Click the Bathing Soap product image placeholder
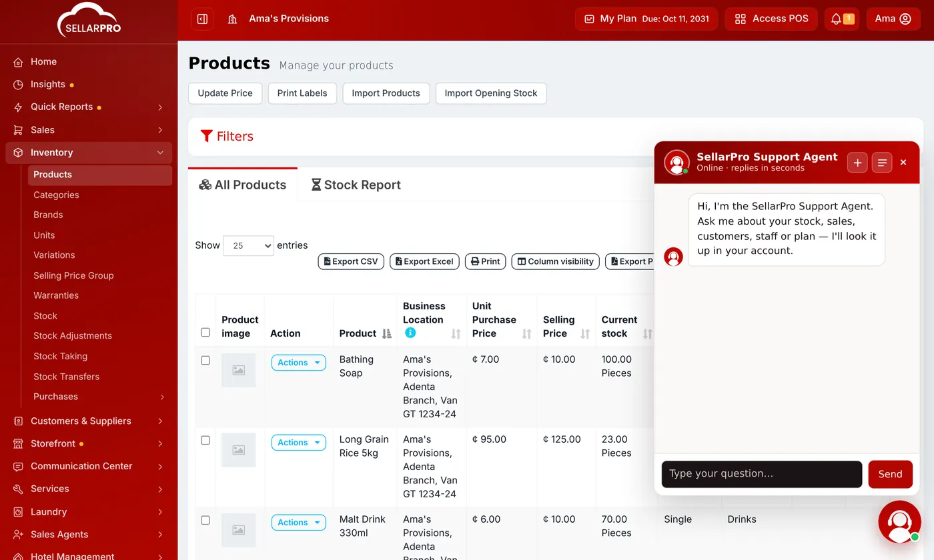The image size is (934, 560). click(x=238, y=370)
